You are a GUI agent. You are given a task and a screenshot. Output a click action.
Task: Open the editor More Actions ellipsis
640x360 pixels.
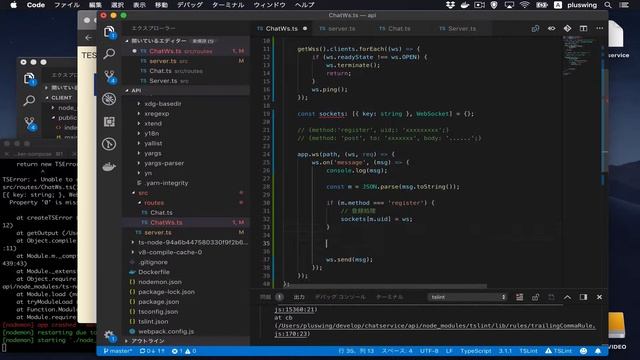click(x=599, y=28)
